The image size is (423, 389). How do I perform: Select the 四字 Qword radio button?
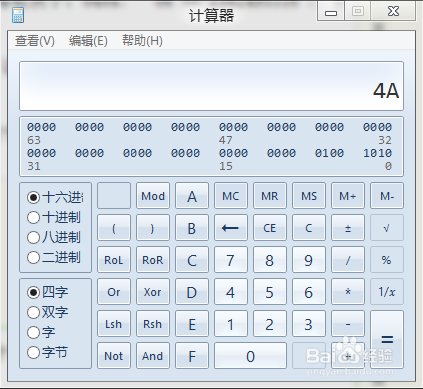pyautogui.click(x=33, y=292)
